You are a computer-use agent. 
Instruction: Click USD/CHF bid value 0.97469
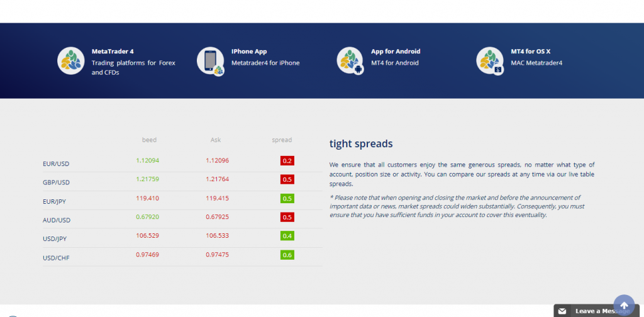pos(147,255)
